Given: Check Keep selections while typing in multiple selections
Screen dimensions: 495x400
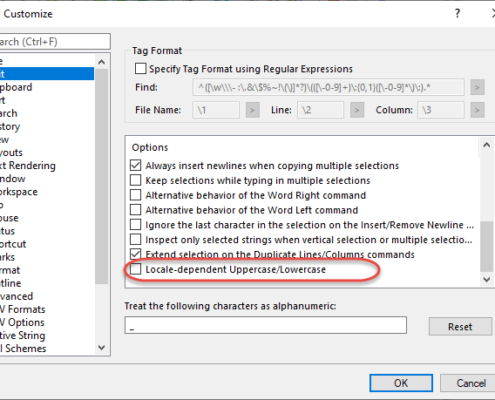Looking at the screenshot, I should pyautogui.click(x=135, y=180).
